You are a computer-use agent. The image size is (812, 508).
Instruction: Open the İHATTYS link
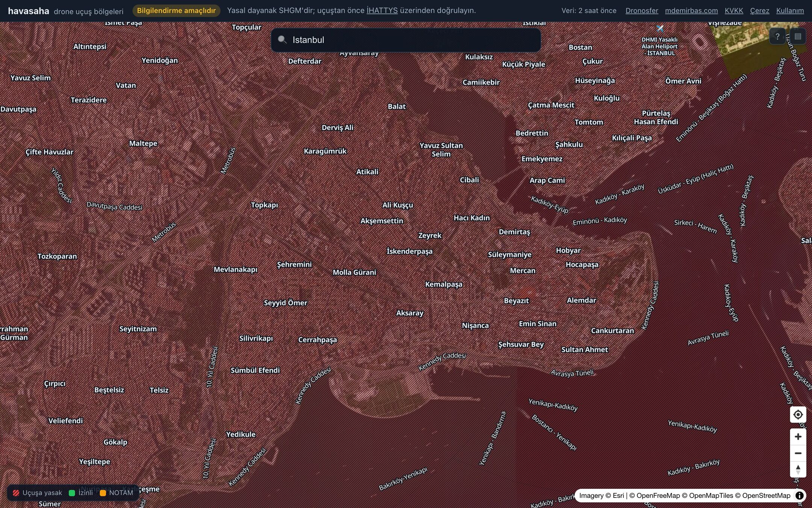[x=382, y=11]
